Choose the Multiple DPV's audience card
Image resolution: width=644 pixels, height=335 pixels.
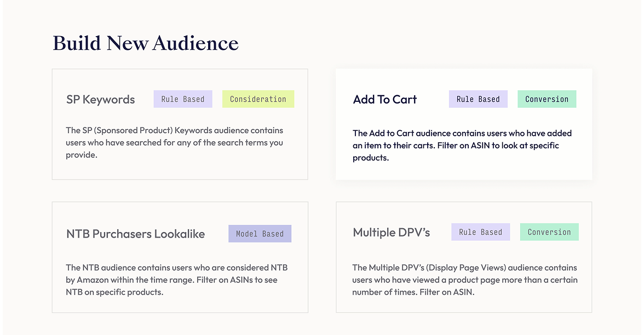click(x=464, y=257)
